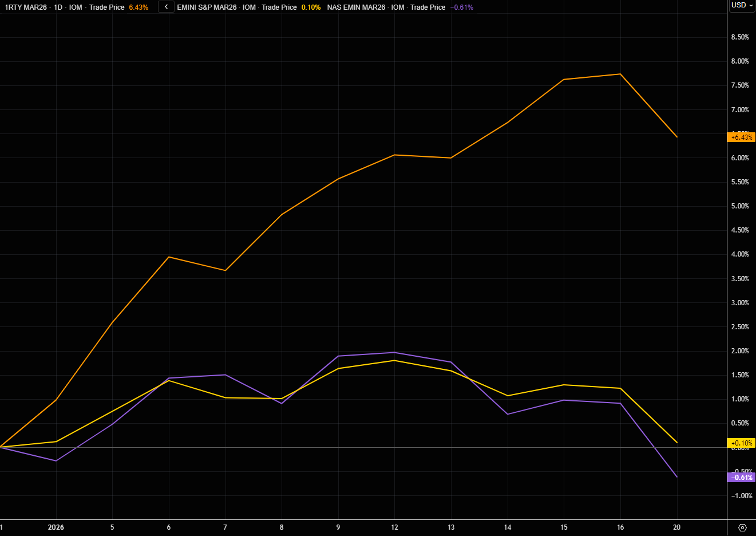
Task: Click date 20 on time axis
Action: click(x=676, y=527)
